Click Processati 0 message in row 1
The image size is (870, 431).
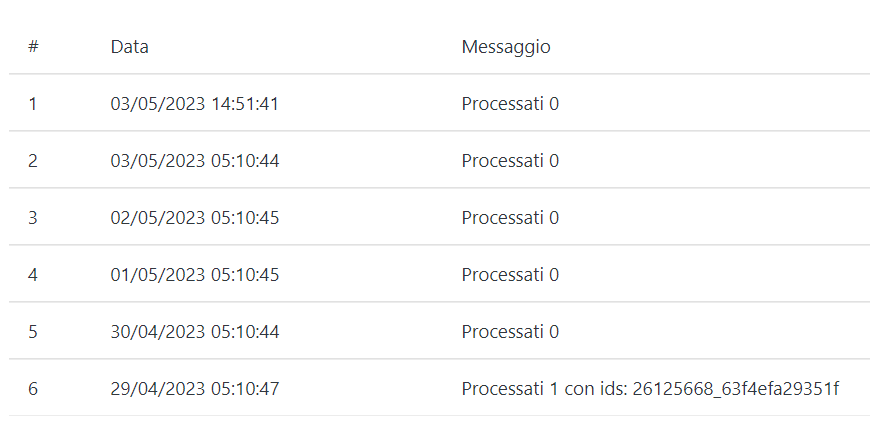tap(510, 103)
